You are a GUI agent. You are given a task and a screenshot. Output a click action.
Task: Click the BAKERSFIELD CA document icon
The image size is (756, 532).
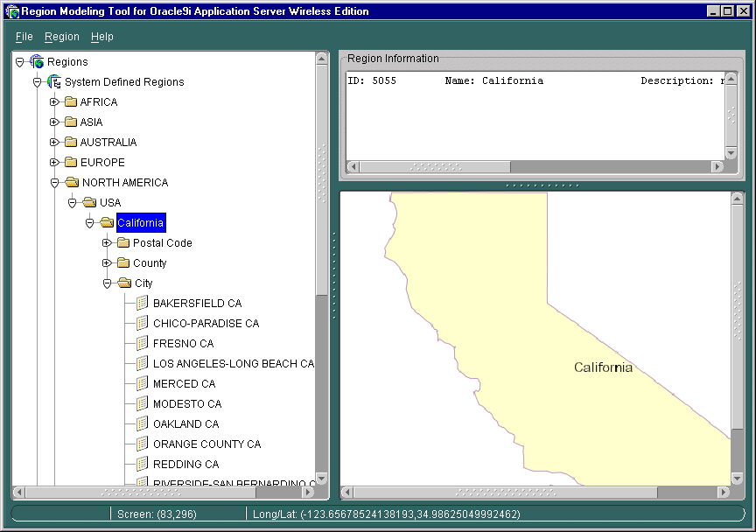(143, 303)
